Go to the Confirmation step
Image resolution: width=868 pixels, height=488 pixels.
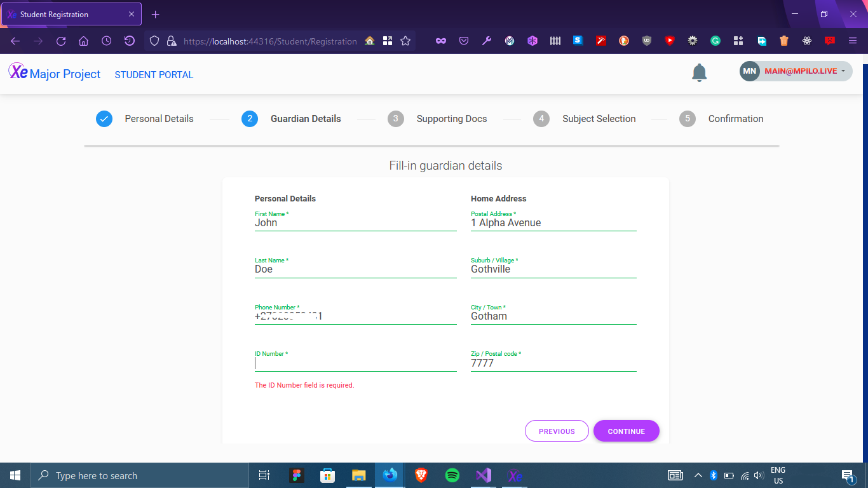click(721, 119)
